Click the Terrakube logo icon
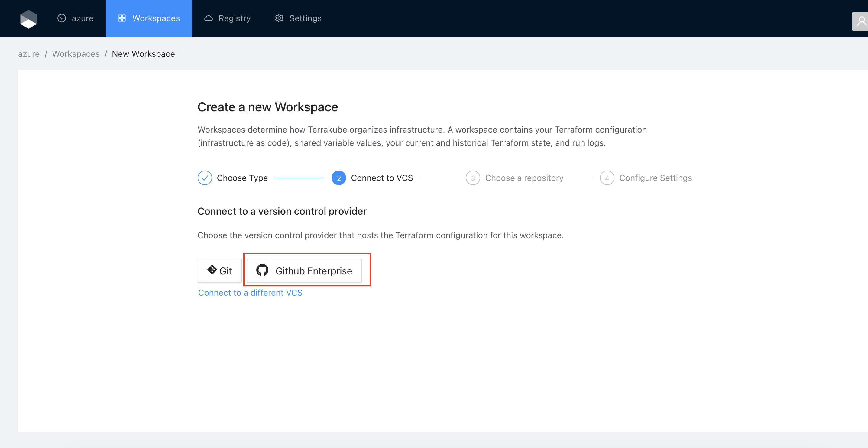Screen dimensions: 868x448 tap(28, 19)
